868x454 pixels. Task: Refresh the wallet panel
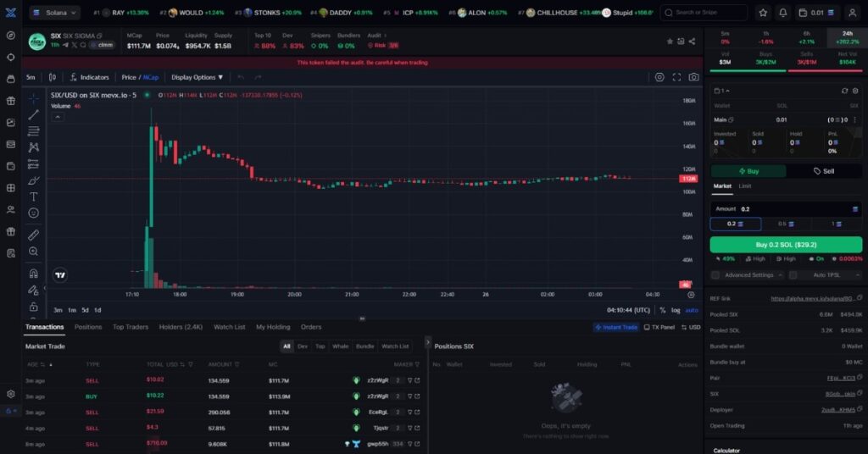coord(844,91)
